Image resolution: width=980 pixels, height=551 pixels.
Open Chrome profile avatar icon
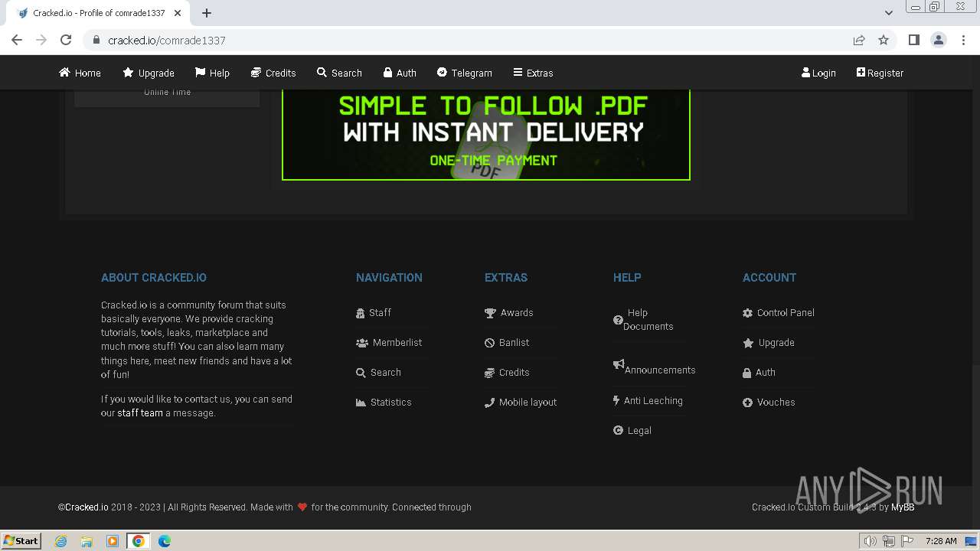pyautogui.click(x=939, y=40)
